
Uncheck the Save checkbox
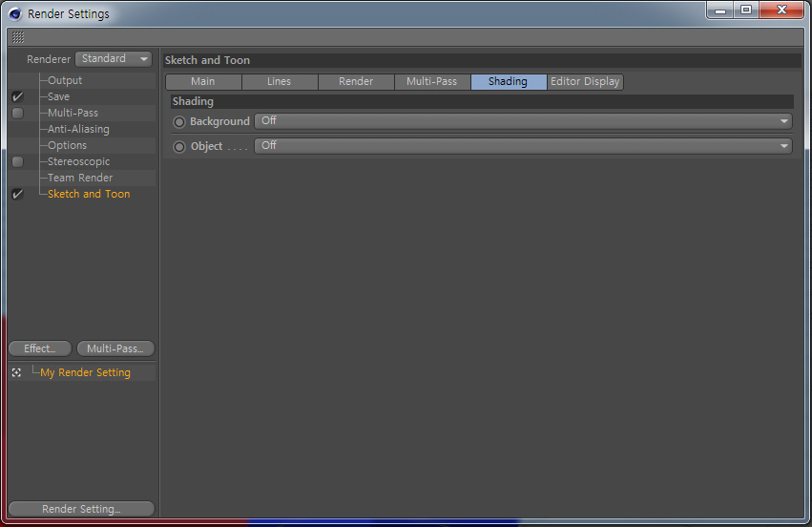(x=17, y=96)
